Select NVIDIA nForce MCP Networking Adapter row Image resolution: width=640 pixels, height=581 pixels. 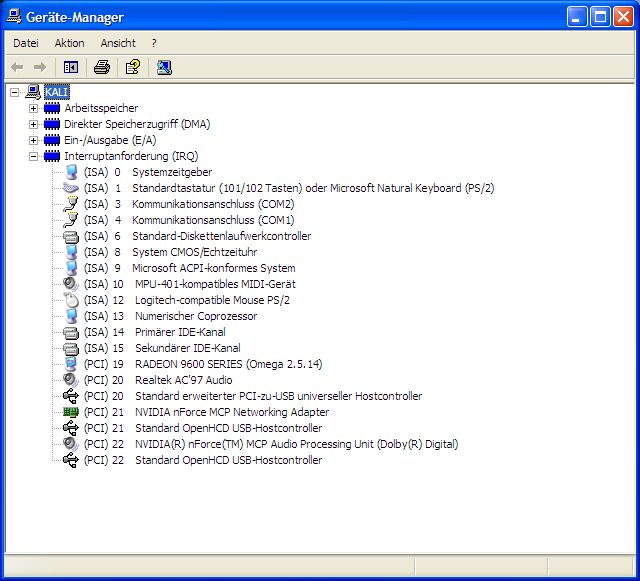207,412
